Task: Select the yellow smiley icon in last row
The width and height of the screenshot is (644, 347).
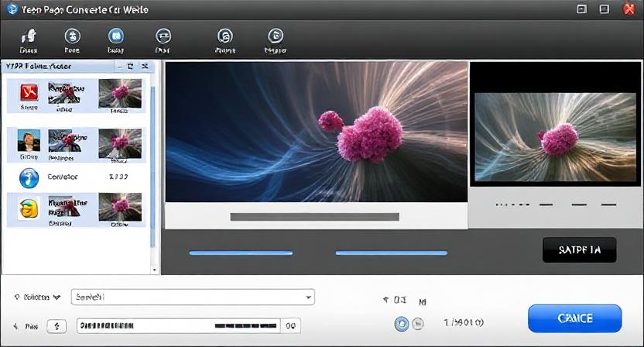Action: click(29, 208)
